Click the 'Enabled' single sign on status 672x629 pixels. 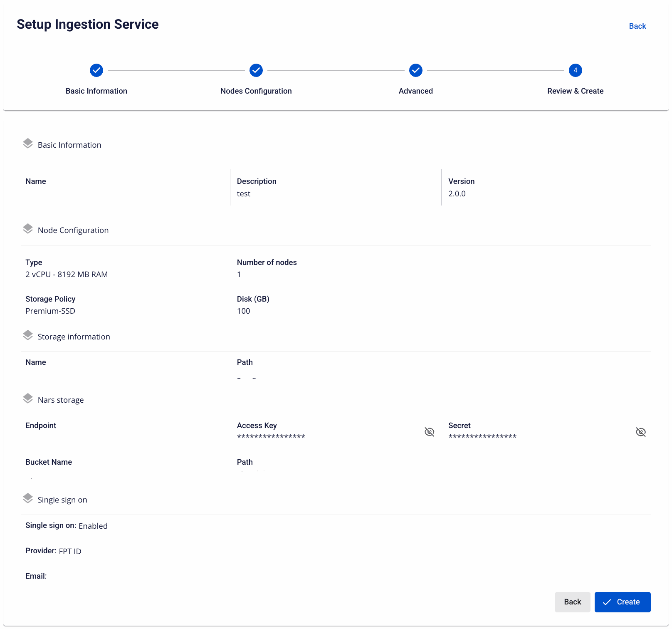click(x=93, y=526)
